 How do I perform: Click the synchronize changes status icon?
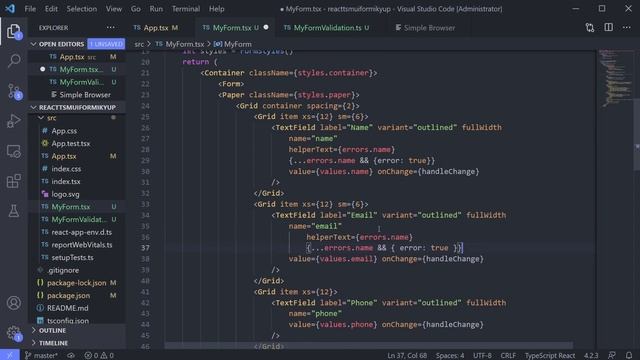pos(71,356)
